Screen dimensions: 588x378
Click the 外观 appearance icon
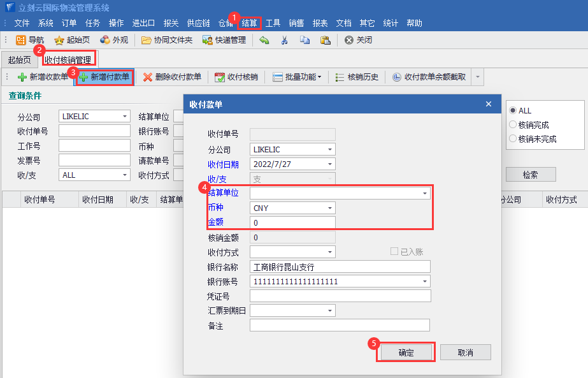click(105, 40)
